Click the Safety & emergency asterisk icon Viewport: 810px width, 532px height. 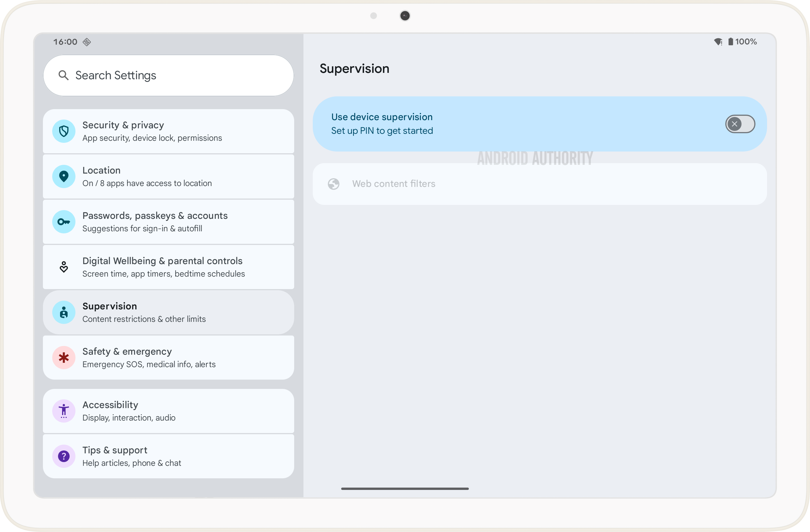[x=64, y=357]
